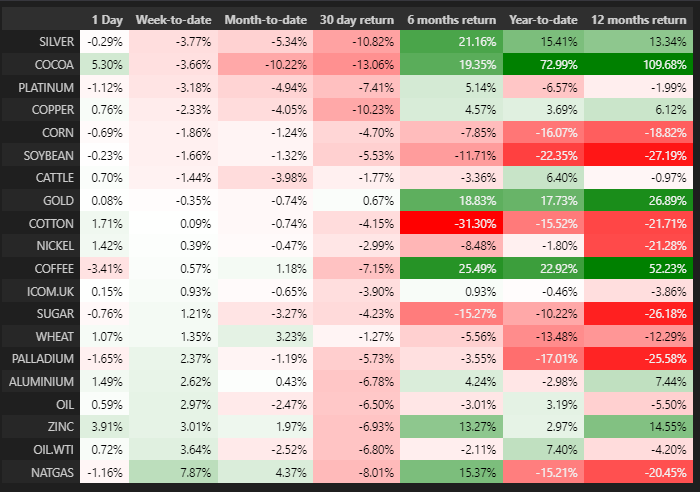Screen dimensions: 700x492
Task: Click the Year-to-date column header
Action: [x=541, y=19]
